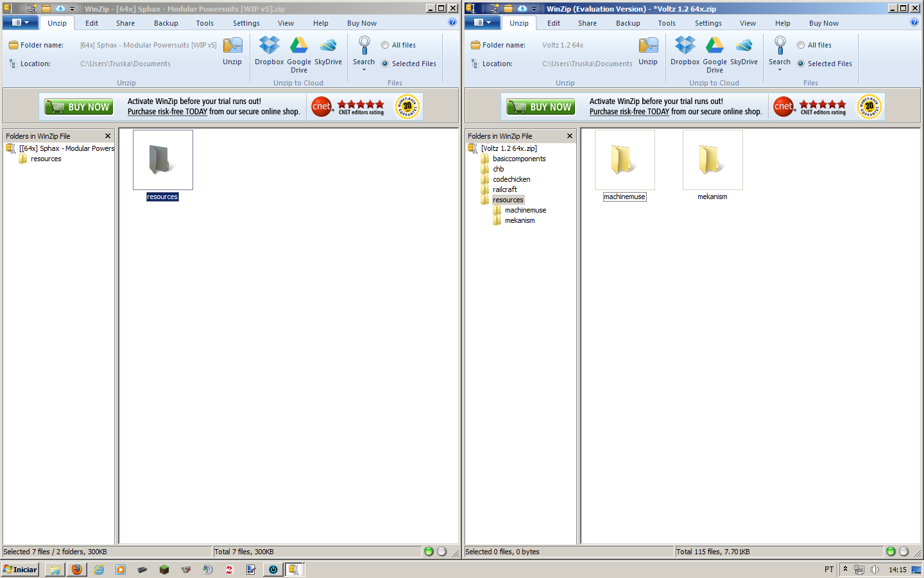Click Unzip folder icon in Voltz window

coord(648,45)
